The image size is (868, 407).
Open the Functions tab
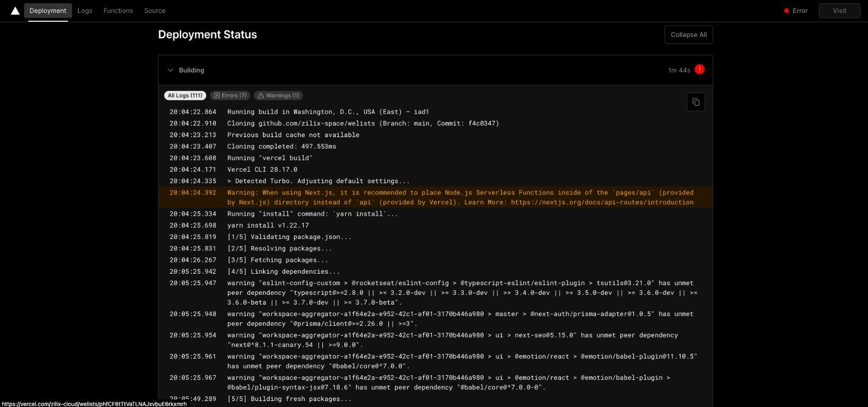click(x=118, y=11)
